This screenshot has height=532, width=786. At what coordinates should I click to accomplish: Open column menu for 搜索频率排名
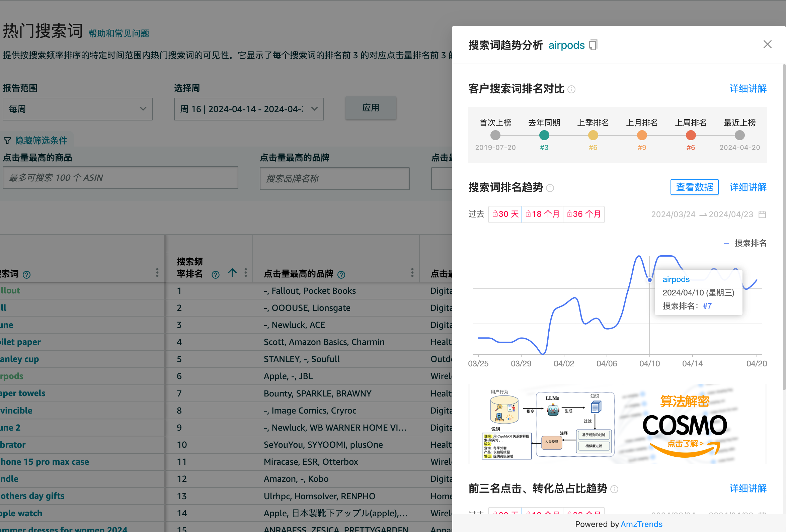coord(245,273)
